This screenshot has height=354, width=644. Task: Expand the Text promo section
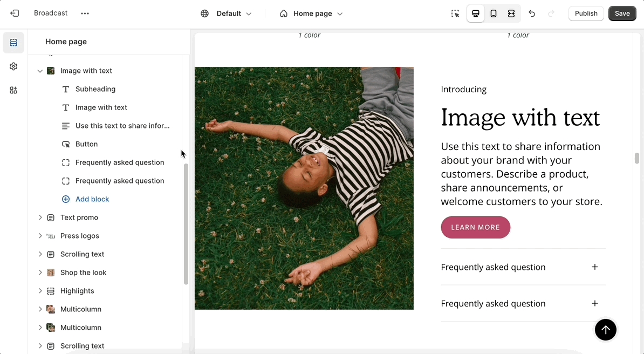click(40, 217)
